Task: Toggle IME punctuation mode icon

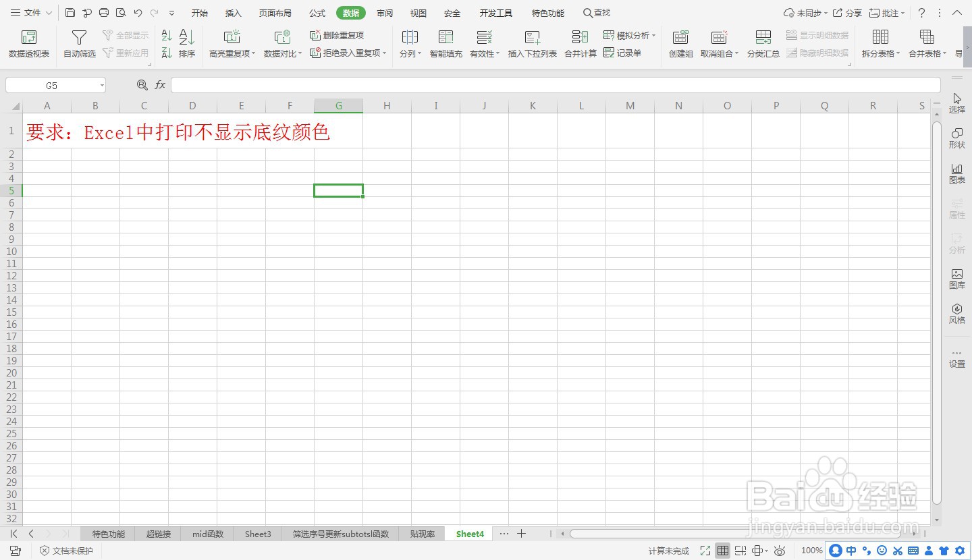Action: 867,551
